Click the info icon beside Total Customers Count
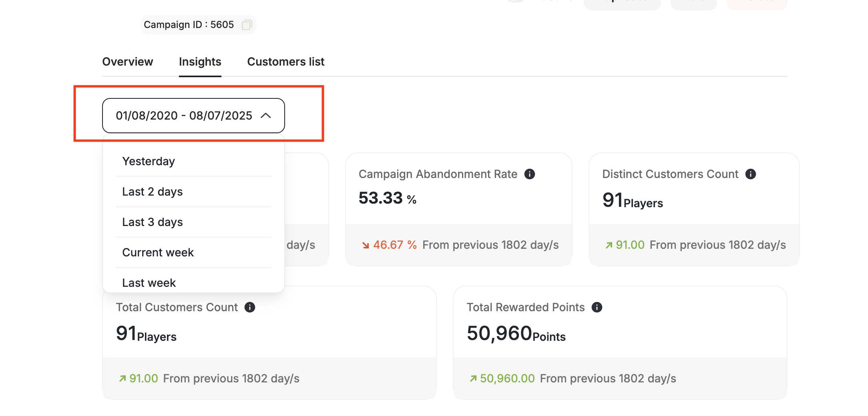The image size is (868, 416). (251, 307)
